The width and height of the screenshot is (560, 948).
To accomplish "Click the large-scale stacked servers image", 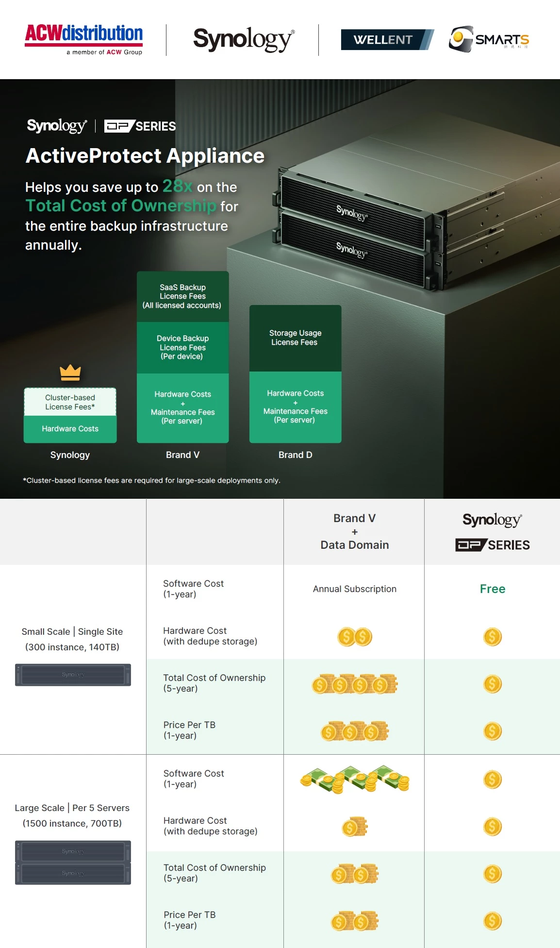I will pyautogui.click(x=73, y=863).
